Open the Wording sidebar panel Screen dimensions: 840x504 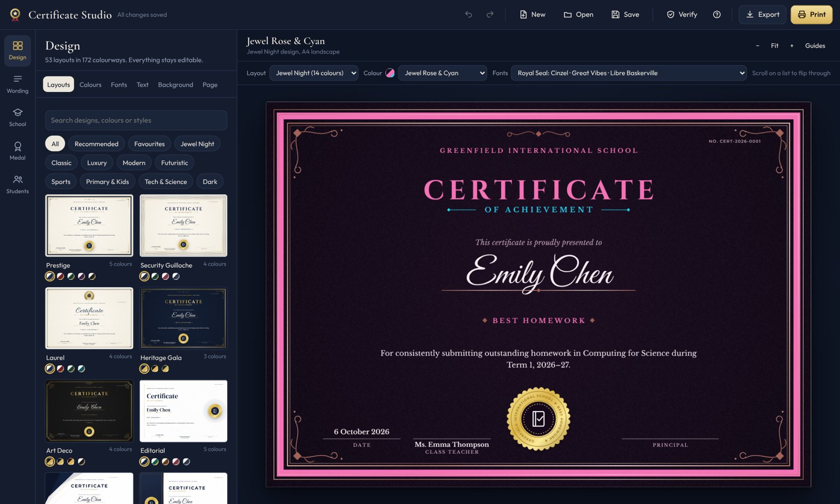pyautogui.click(x=17, y=84)
